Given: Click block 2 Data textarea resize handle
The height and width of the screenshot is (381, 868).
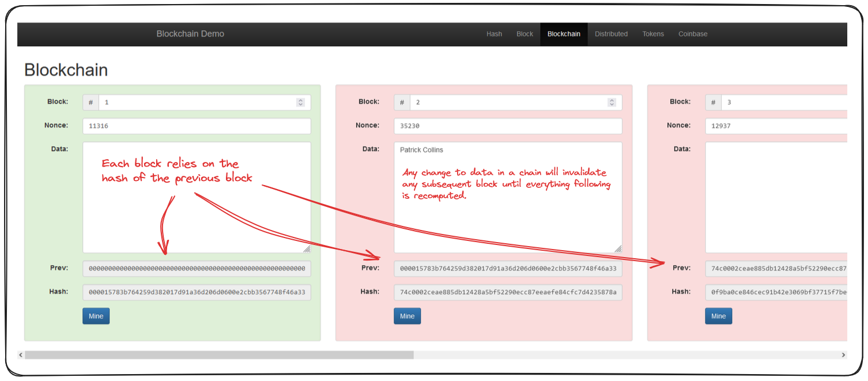Looking at the screenshot, I should (618, 249).
